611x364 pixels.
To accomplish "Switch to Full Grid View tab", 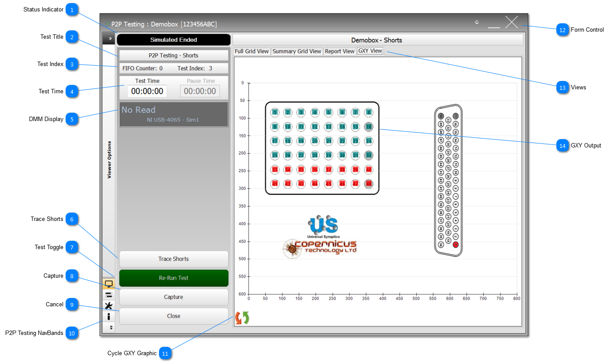I will coord(252,51).
